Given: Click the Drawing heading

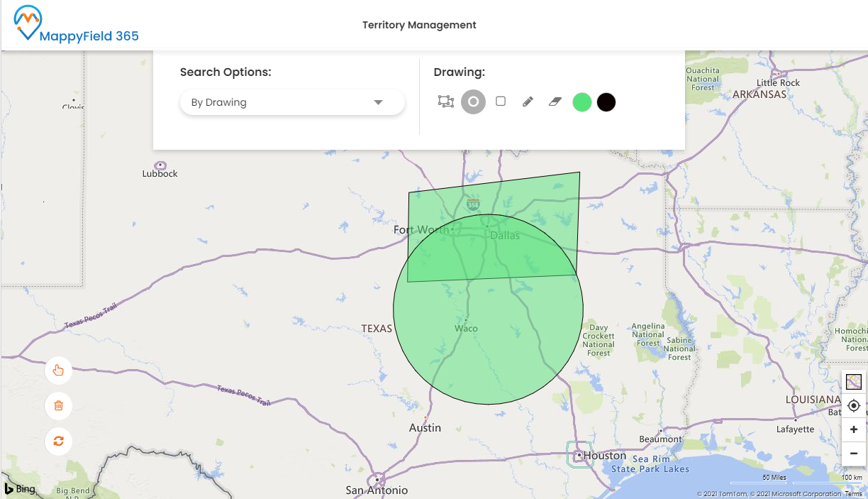Looking at the screenshot, I should [x=460, y=72].
